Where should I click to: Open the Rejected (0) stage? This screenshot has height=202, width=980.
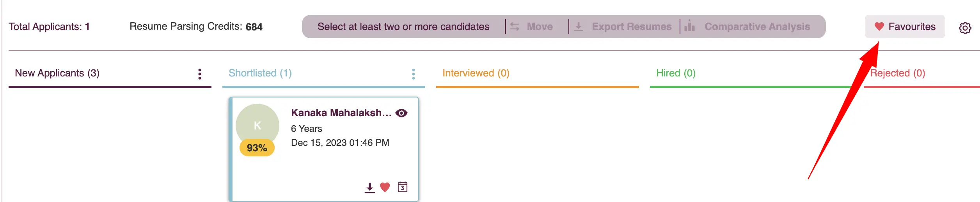click(898, 73)
